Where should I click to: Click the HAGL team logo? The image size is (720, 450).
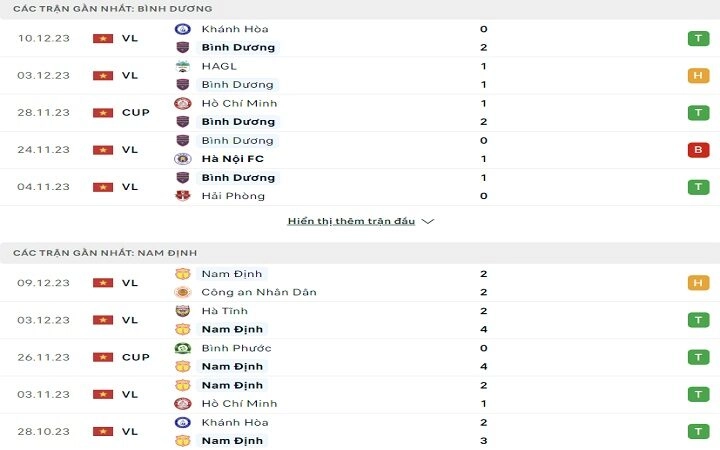click(x=183, y=66)
